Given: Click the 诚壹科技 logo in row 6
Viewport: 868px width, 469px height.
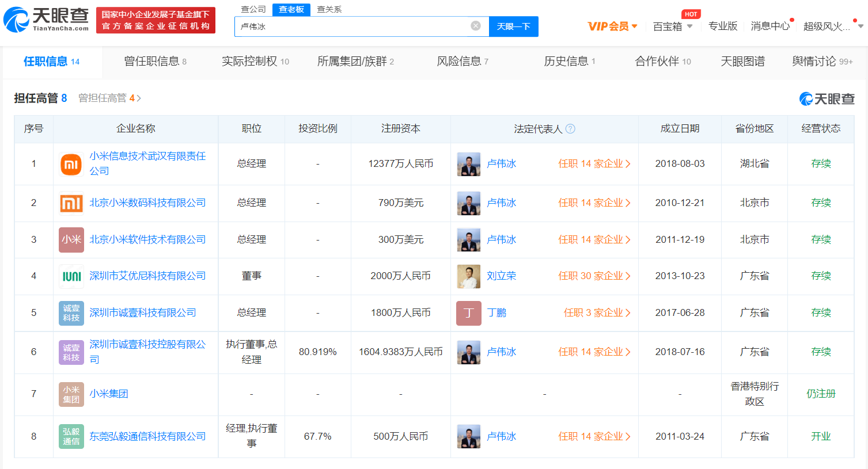Looking at the screenshot, I should tap(71, 352).
